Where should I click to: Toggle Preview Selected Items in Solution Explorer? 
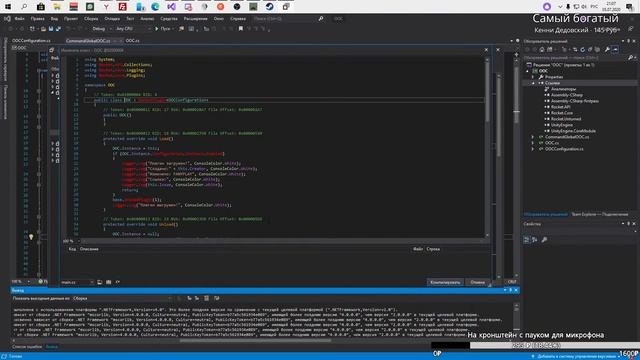pos(616,49)
